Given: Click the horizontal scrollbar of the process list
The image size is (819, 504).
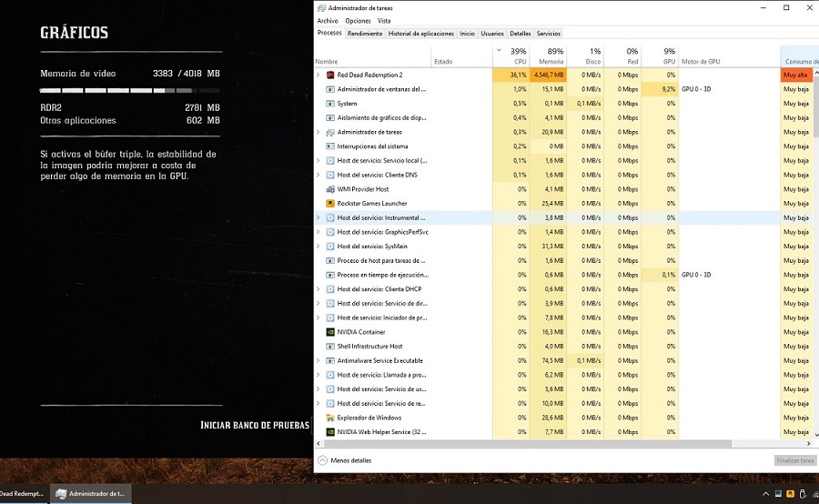Looking at the screenshot, I should (546, 443).
